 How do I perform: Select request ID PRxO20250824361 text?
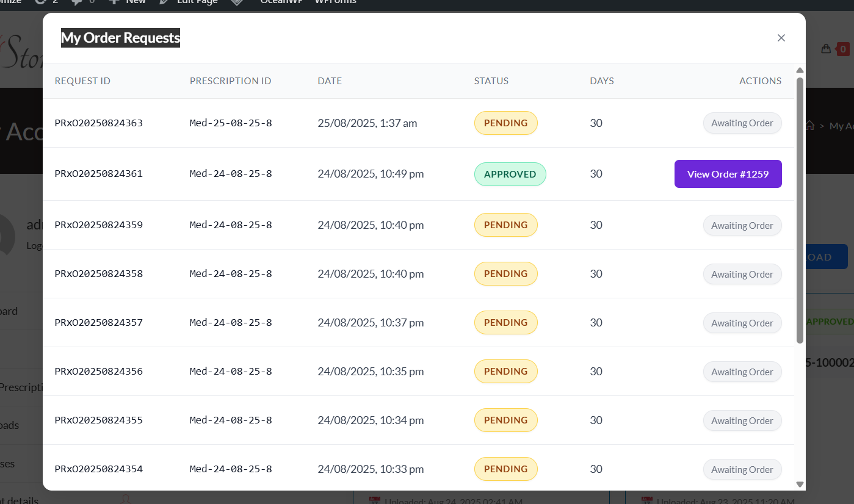98,174
